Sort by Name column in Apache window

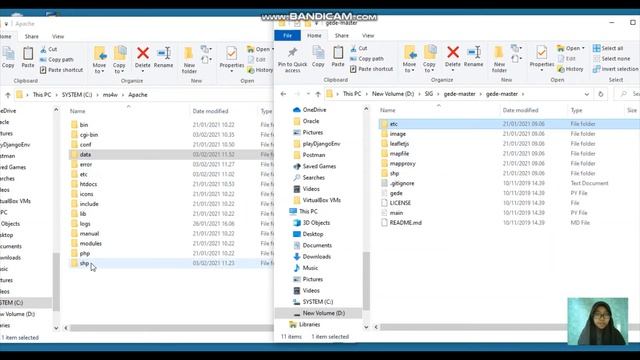(77, 111)
